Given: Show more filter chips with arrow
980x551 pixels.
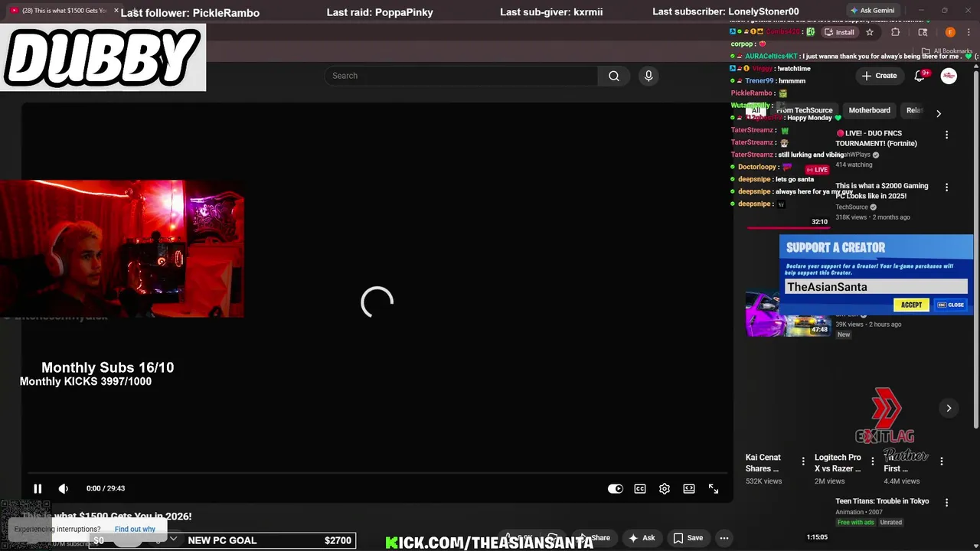Looking at the screenshot, I should tap(939, 113).
